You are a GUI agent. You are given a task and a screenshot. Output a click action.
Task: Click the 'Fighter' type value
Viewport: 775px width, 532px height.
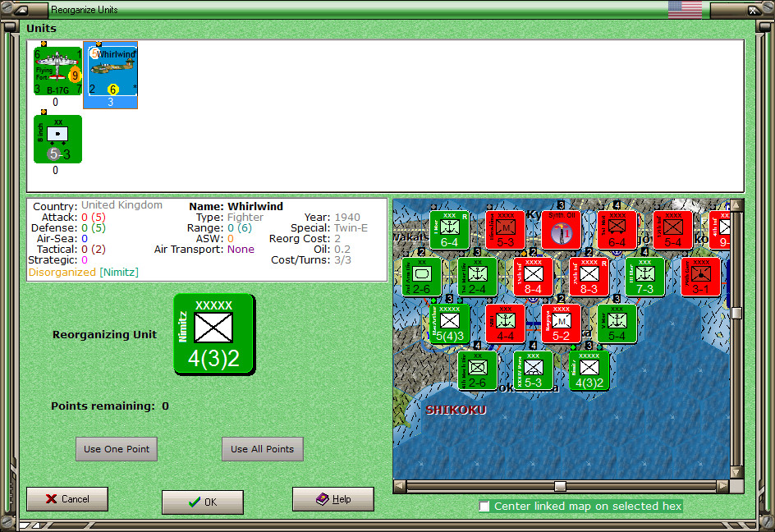click(245, 218)
